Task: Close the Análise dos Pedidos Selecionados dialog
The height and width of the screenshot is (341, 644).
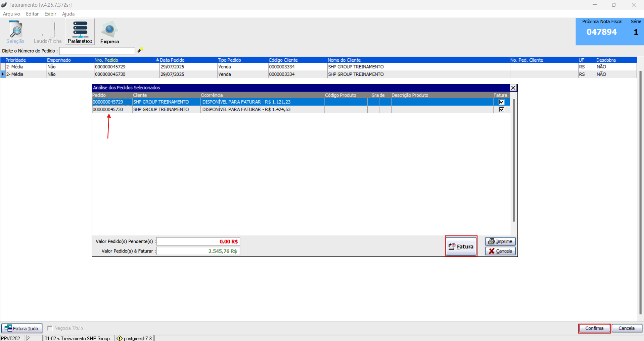Action: tap(513, 88)
